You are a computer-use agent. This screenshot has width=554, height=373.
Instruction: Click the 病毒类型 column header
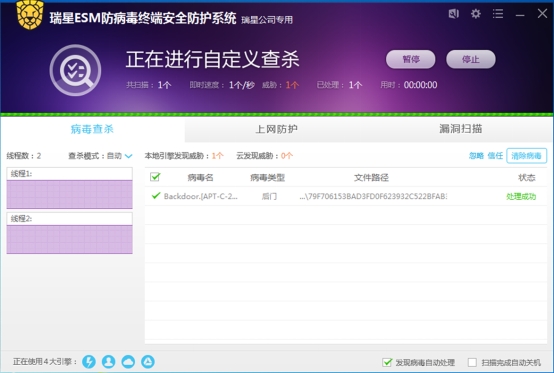coord(267,177)
